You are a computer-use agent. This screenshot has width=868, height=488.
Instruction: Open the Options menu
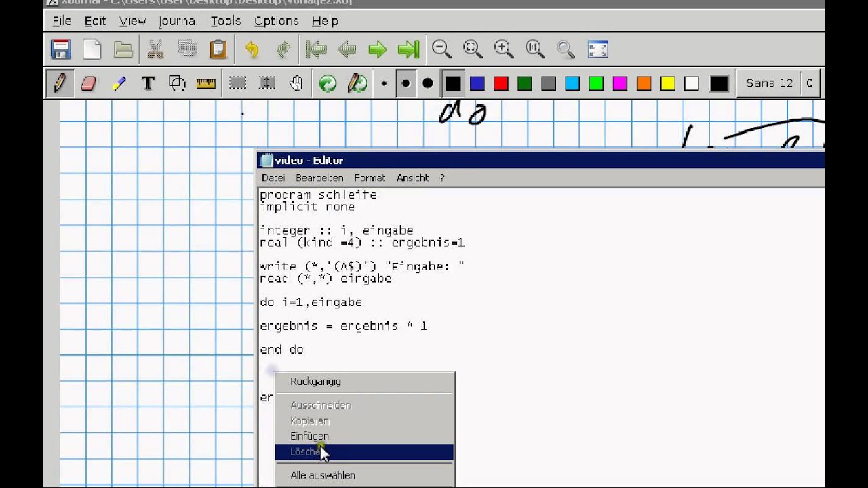277,21
